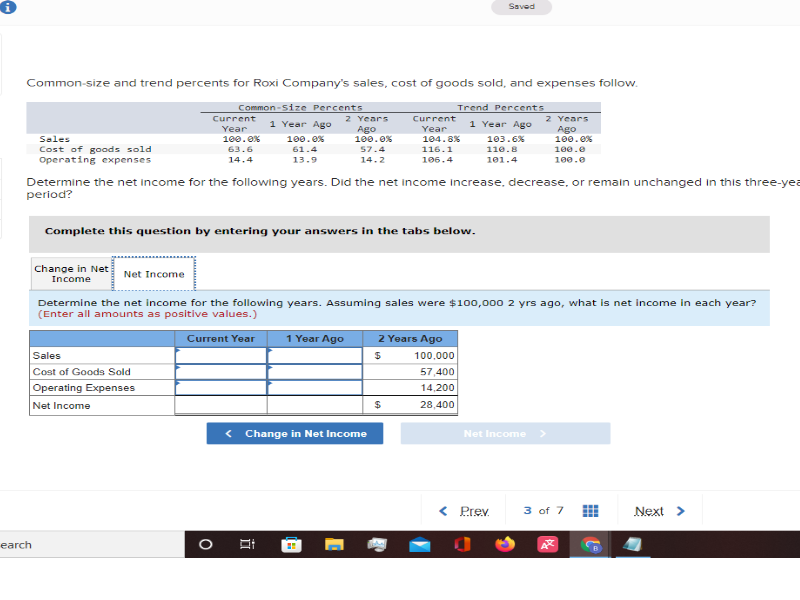The width and height of the screenshot is (800, 600).
Task: Click Cost of Goods Sold 1 Year Ago input
Action: [x=315, y=372]
